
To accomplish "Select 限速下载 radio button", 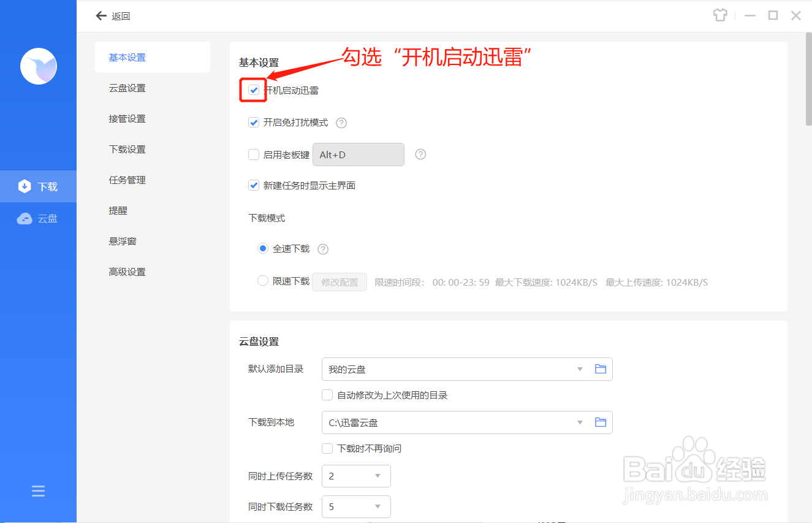I will pyautogui.click(x=263, y=281).
